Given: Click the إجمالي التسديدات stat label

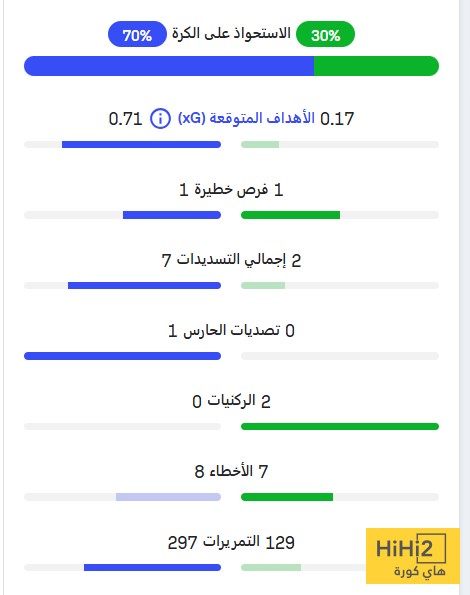Looking at the screenshot, I should point(231,260).
